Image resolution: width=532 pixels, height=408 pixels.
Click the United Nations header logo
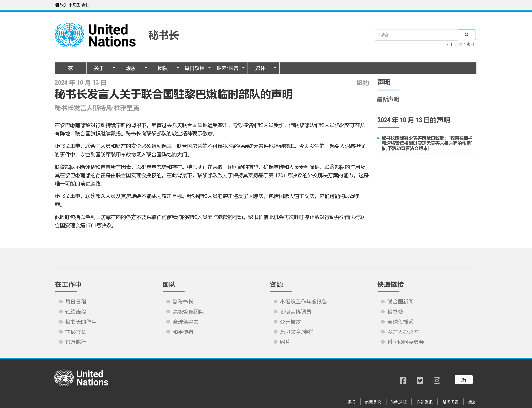pos(95,35)
